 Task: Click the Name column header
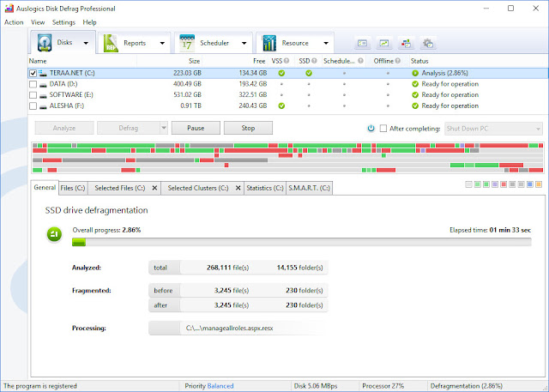coord(82,61)
